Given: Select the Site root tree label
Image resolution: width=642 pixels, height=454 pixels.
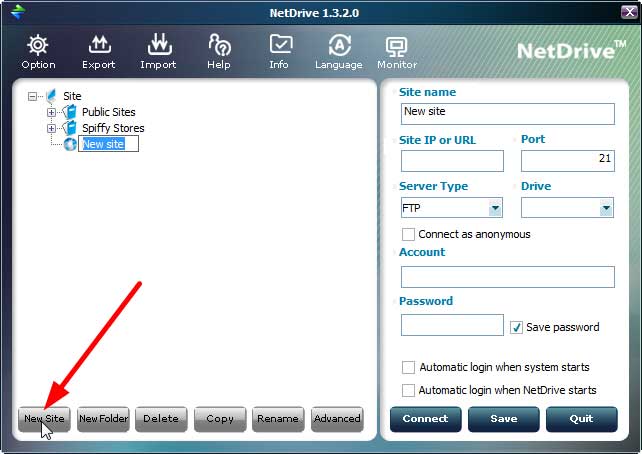Looking at the screenshot, I should tap(72, 96).
